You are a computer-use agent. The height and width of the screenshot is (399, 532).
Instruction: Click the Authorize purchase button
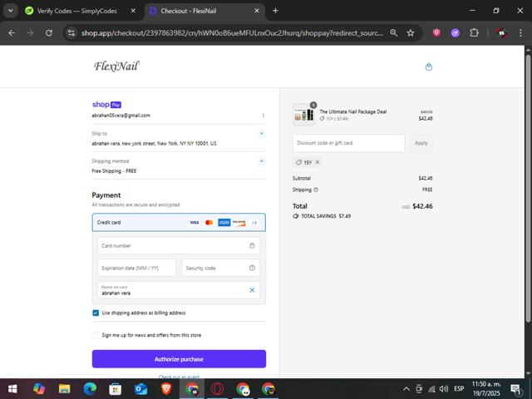tap(179, 359)
